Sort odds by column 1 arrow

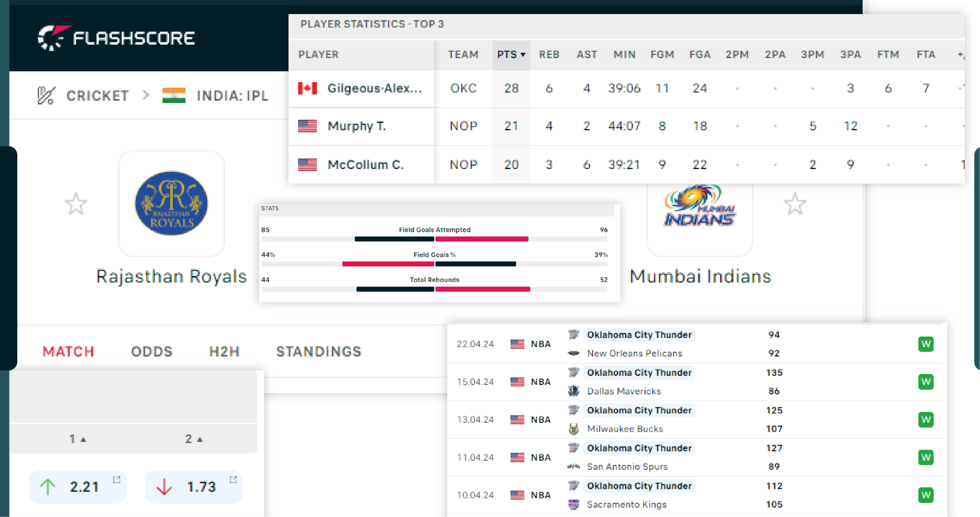tap(78, 439)
